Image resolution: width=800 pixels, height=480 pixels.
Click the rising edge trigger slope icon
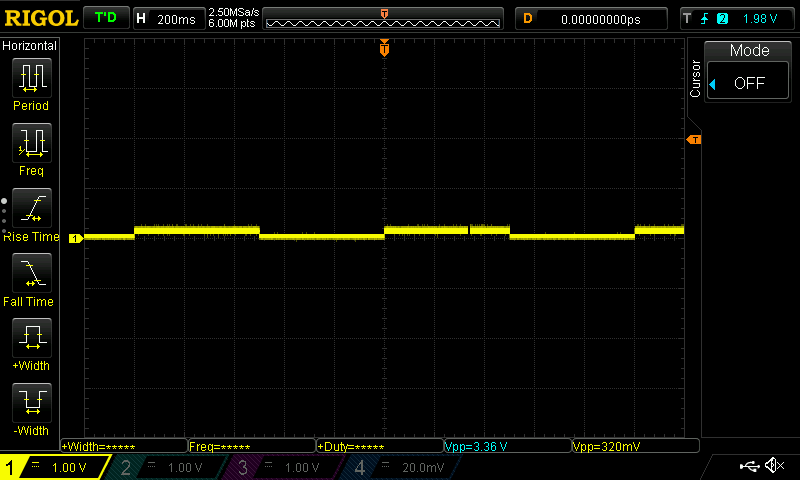(705, 19)
